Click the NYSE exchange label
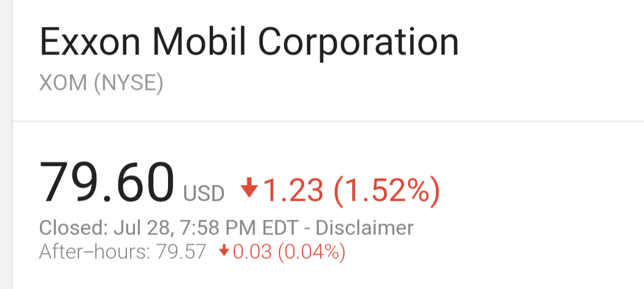The width and height of the screenshot is (644, 289). point(129,84)
